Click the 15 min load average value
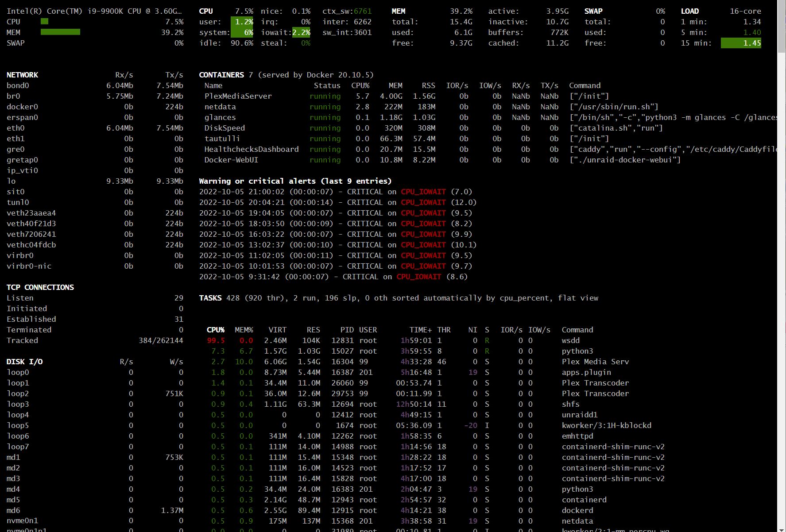The height and width of the screenshot is (532, 786). click(x=752, y=43)
